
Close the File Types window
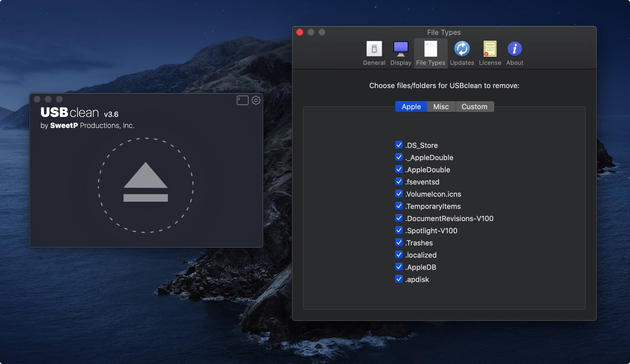click(x=300, y=32)
